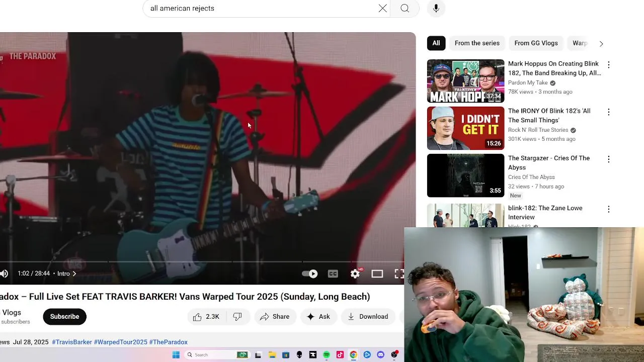
Task: Open File Explorer from taskbar
Action: 272,355
